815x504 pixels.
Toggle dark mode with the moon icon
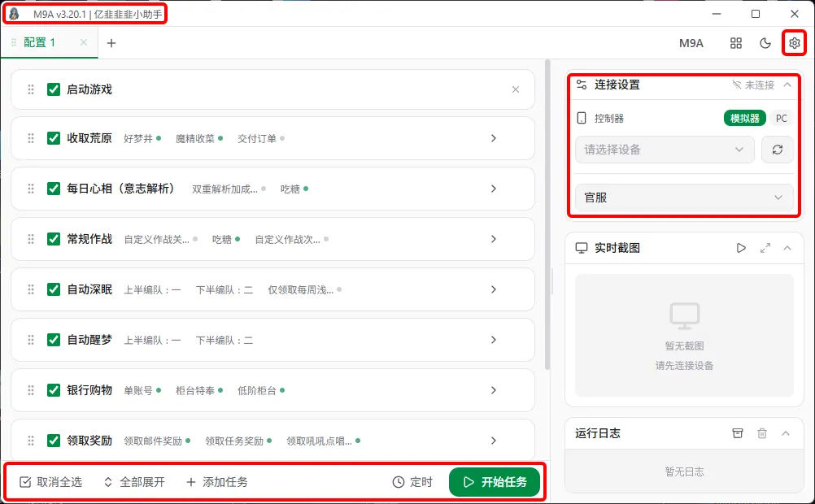pyautogui.click(x=765, y=42)
